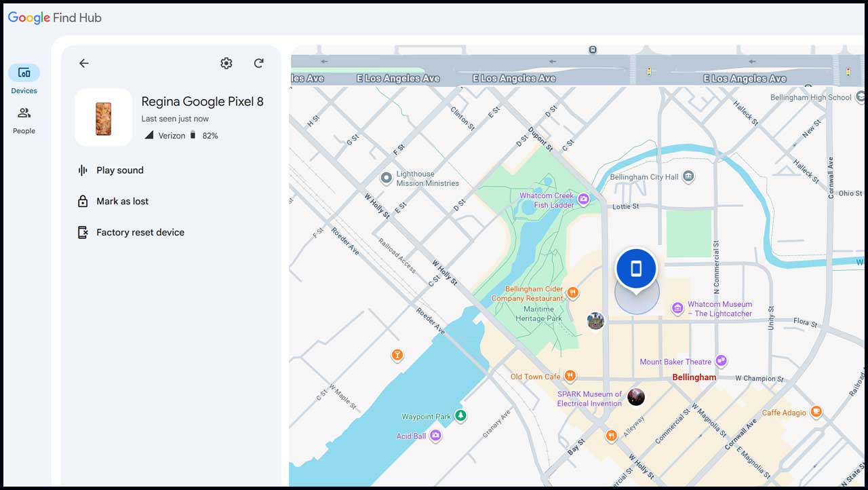Open device settings via gear icon
The width and height of the screenshot is (868, 490).
pyautogui.click(x=226, y=63)
